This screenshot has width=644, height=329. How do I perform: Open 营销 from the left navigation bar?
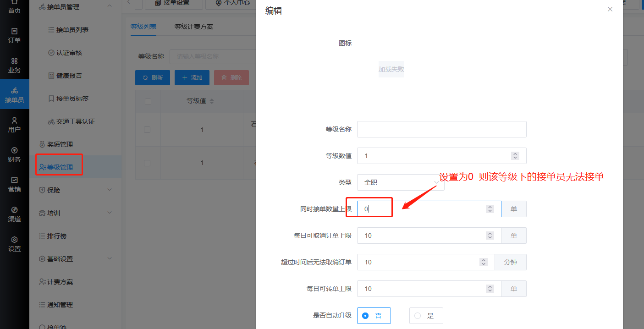pyautogui.click(x=14, y=185)
